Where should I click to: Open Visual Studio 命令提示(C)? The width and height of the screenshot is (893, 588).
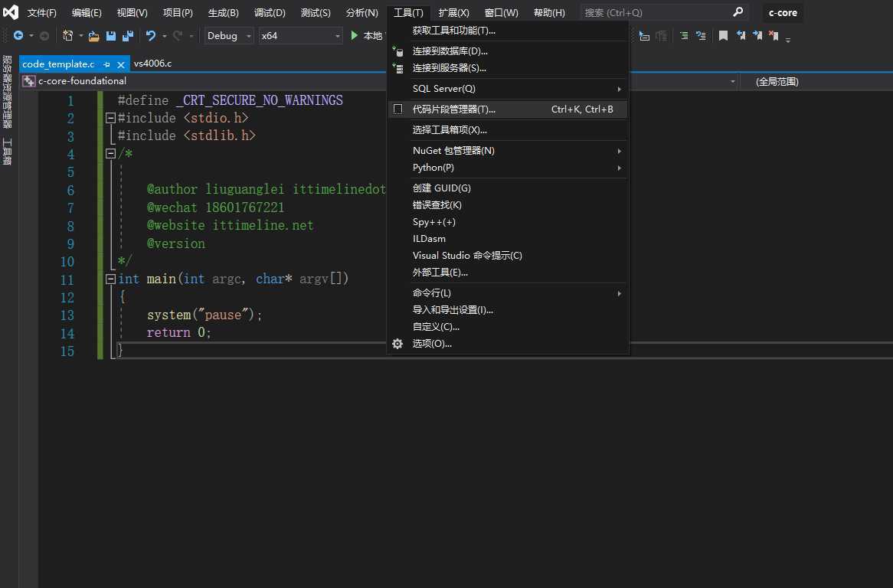point(508,256)
